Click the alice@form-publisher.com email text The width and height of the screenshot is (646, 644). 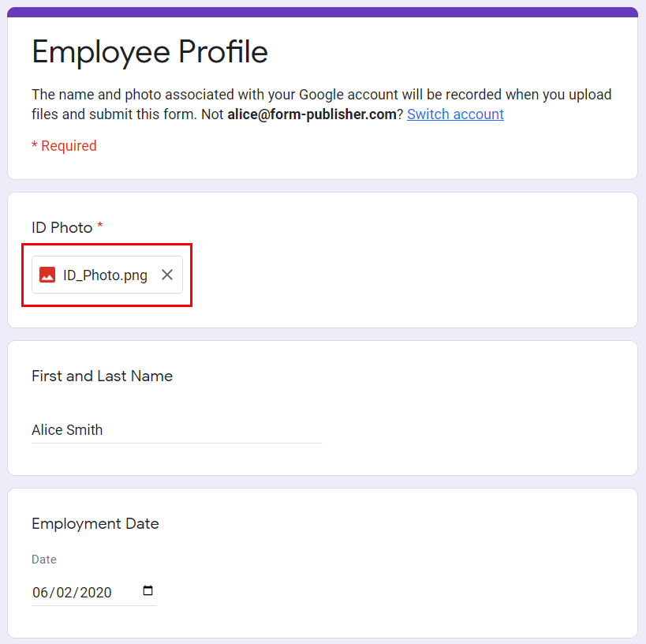tap(312, 114)
